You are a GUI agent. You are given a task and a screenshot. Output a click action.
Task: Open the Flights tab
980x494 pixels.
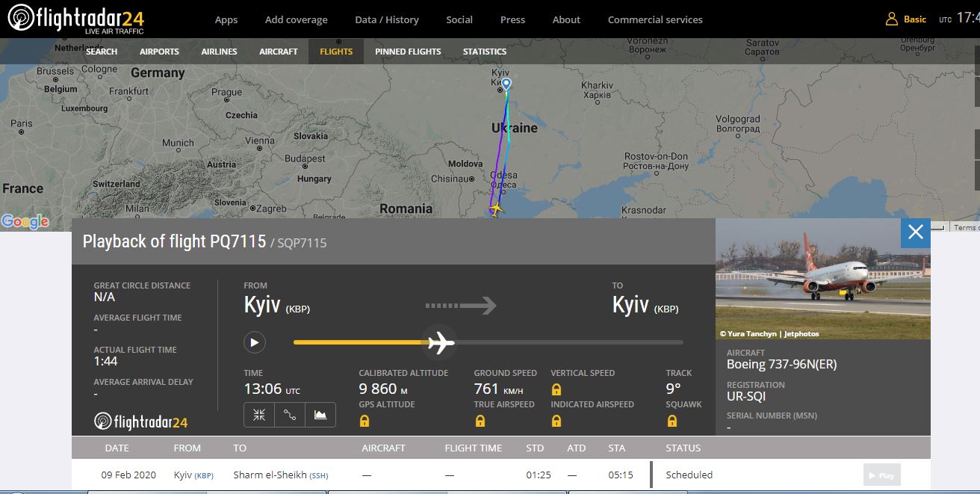336,52
